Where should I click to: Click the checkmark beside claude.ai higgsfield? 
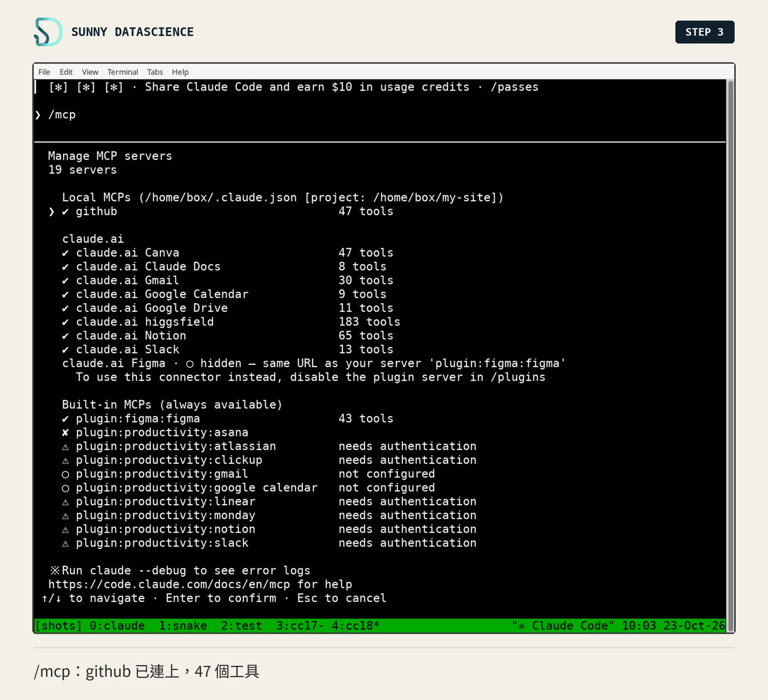point(65,322)
